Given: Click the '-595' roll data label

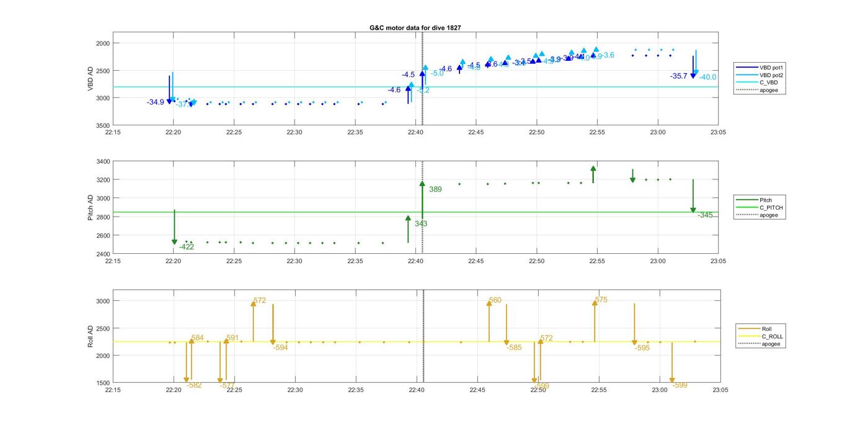Looking at the screenshot, I should [x=642, y=347].
